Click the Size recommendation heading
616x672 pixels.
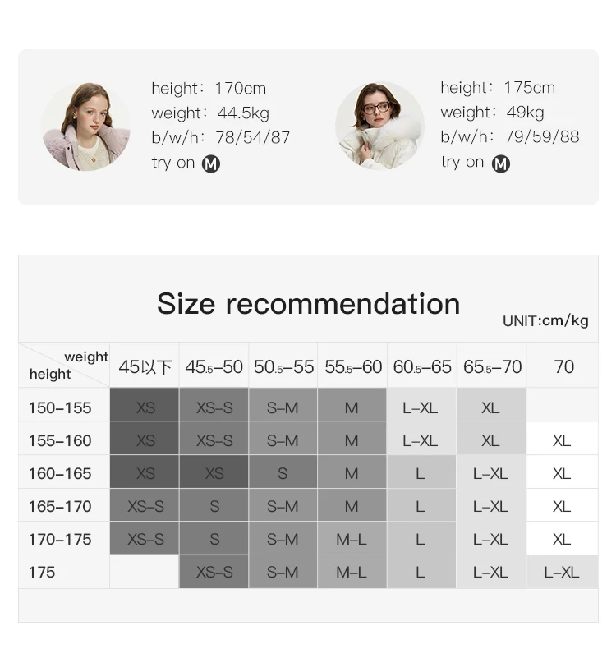[x=308, y=304]
